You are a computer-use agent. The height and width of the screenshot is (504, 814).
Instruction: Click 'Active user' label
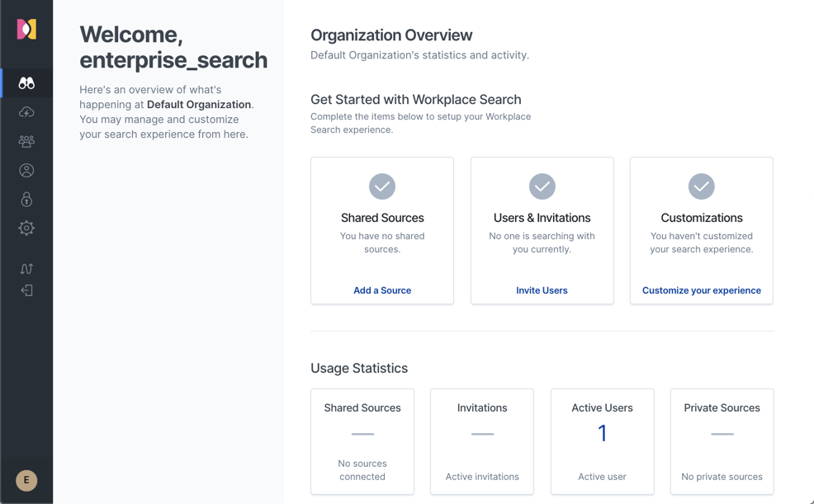tap(602, 477)
